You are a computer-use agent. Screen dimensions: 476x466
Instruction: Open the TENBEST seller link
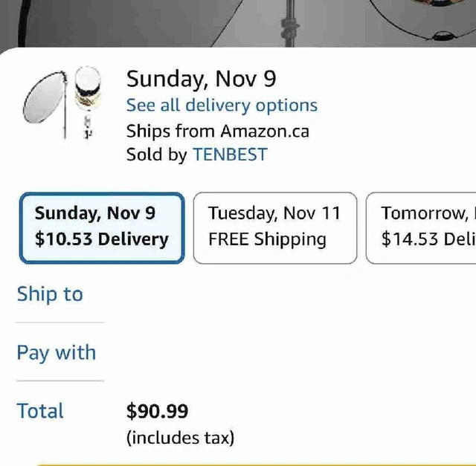coord(230,155)
